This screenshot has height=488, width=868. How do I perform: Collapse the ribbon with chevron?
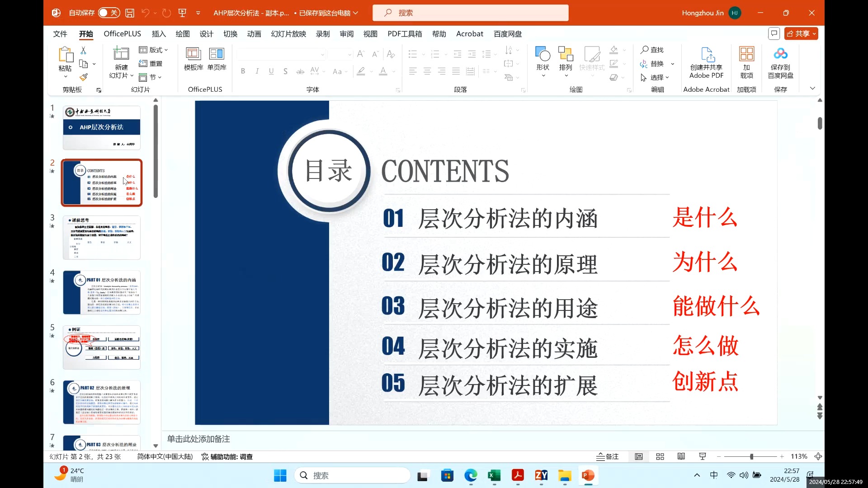pos(812,88)
